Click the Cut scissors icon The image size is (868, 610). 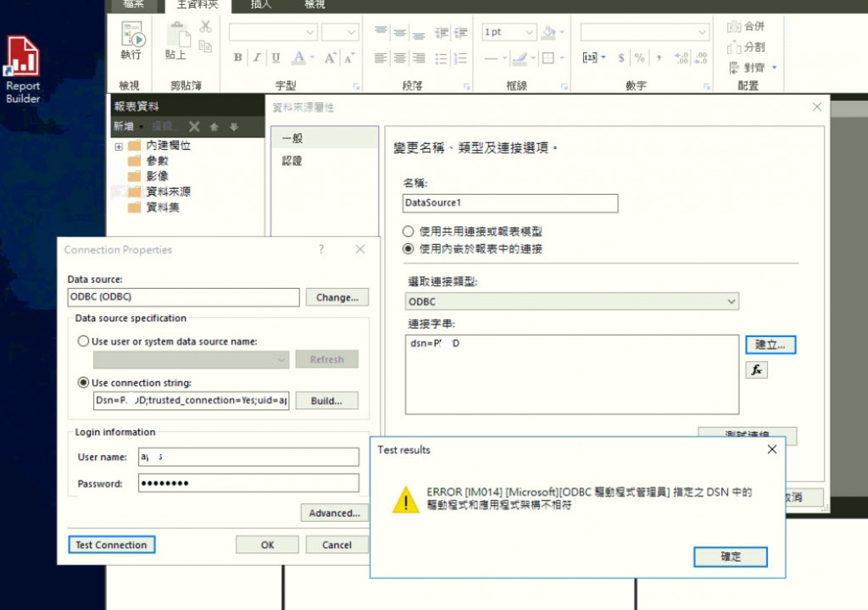pyautogui.click(x=205, y=26)
